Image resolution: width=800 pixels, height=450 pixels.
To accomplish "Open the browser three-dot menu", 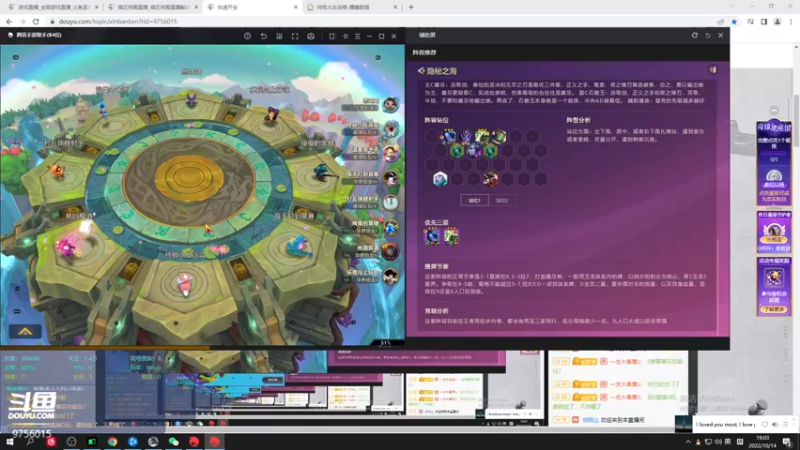I will coord(791,21).
